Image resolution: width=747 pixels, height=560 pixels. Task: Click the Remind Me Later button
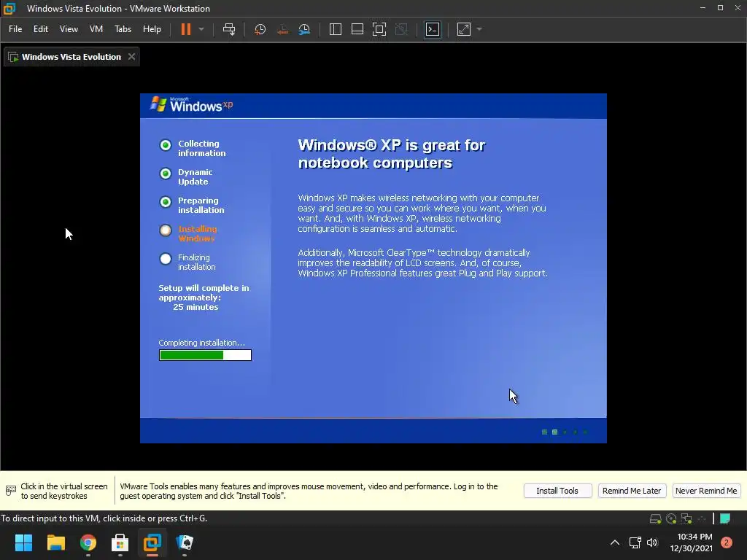pos(632,491)
